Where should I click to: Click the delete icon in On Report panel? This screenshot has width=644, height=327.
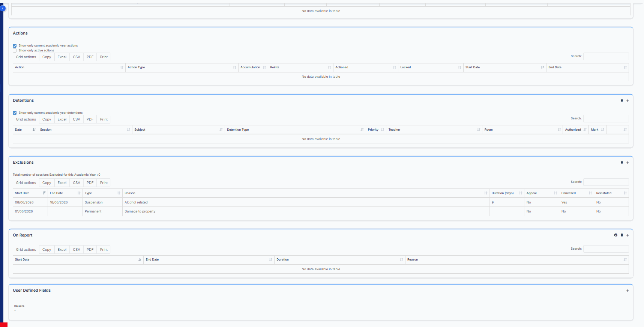(x=622, y=235)
